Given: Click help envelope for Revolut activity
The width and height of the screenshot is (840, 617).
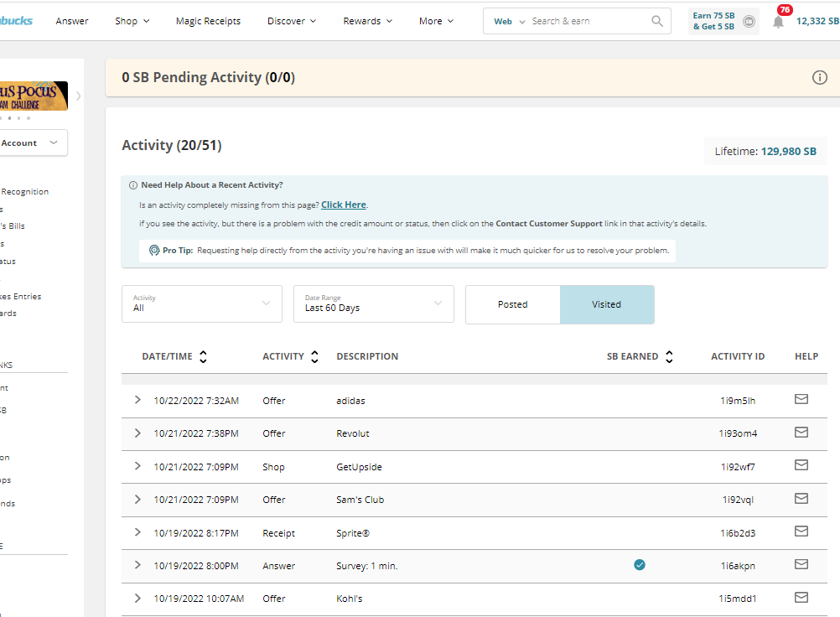Looking at the screenshot, I should pyautogui.click(x=801, y=433).
